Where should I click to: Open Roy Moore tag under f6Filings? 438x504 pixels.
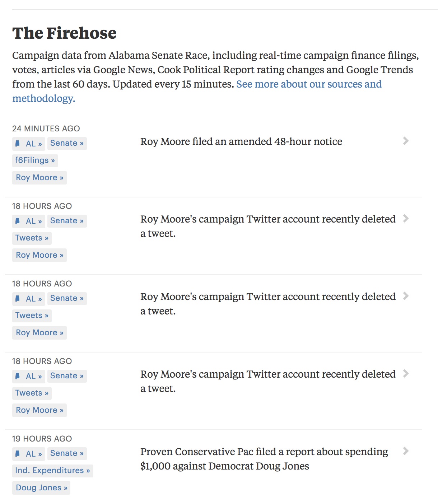(x=39, y=178)
